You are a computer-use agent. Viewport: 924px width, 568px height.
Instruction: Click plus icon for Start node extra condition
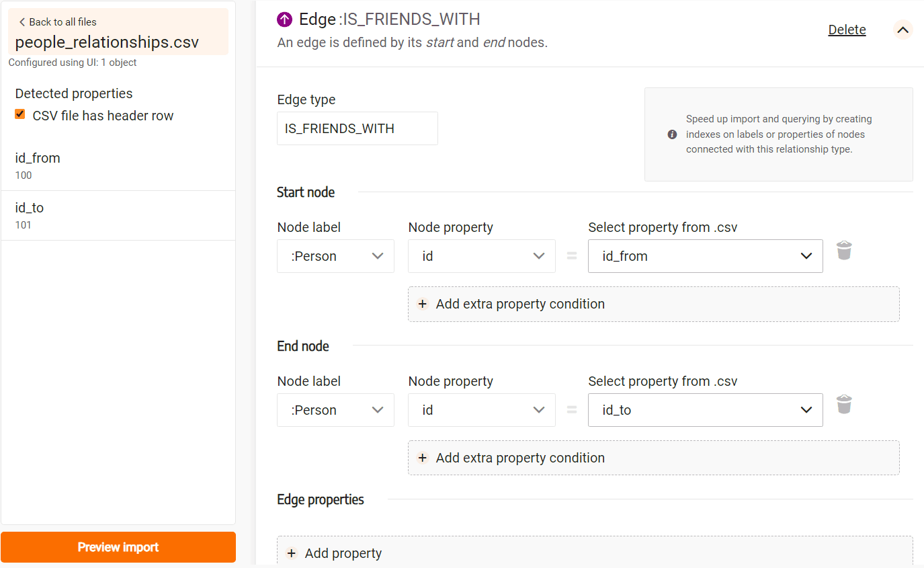tap(423, 304)
